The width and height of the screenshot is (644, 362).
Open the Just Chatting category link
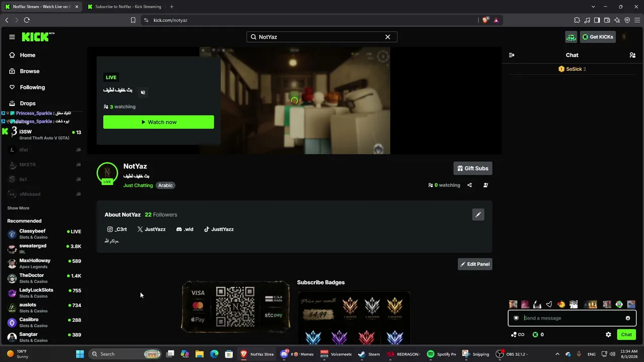138,186
